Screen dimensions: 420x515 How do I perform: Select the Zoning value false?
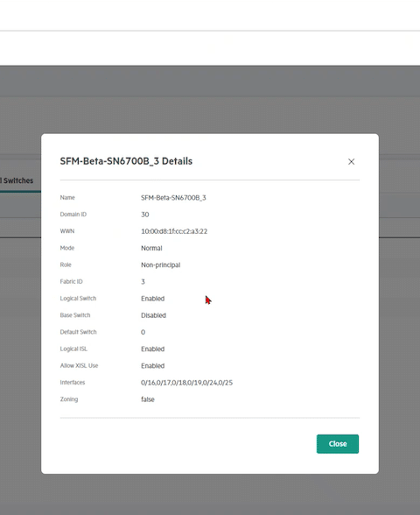click(x=147, y=399)
